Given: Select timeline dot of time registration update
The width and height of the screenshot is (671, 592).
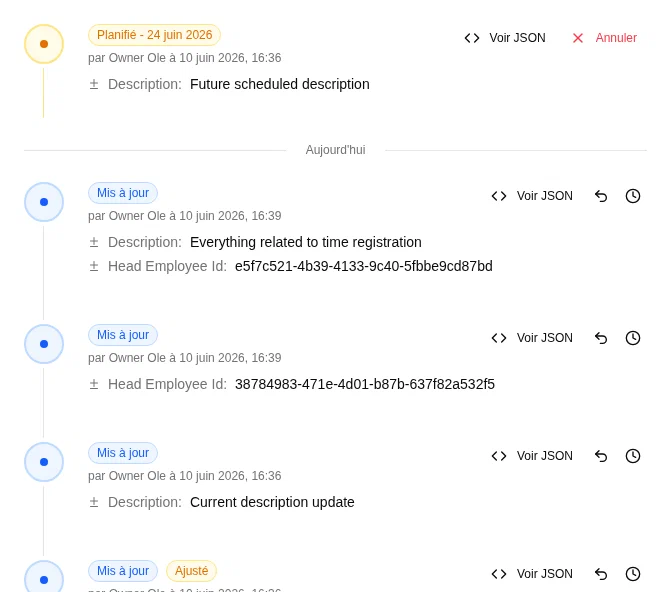Looking at the screenshot, I should [44, 202].
